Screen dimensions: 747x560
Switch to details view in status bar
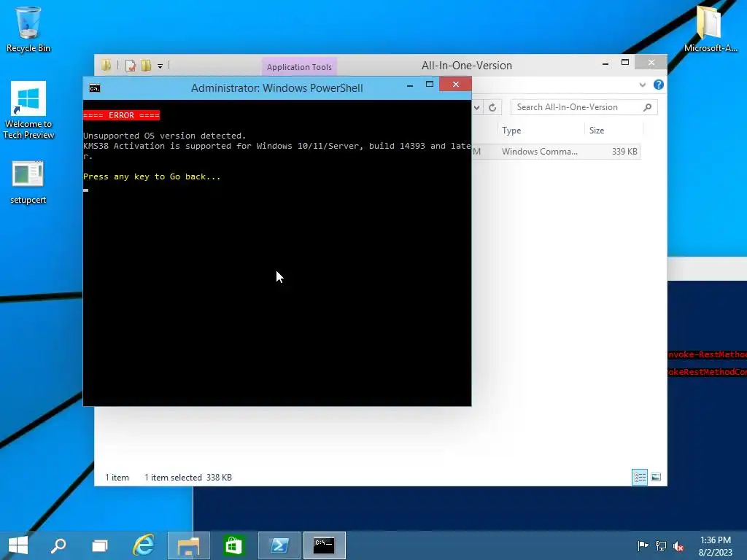click(x=639, y=477)
